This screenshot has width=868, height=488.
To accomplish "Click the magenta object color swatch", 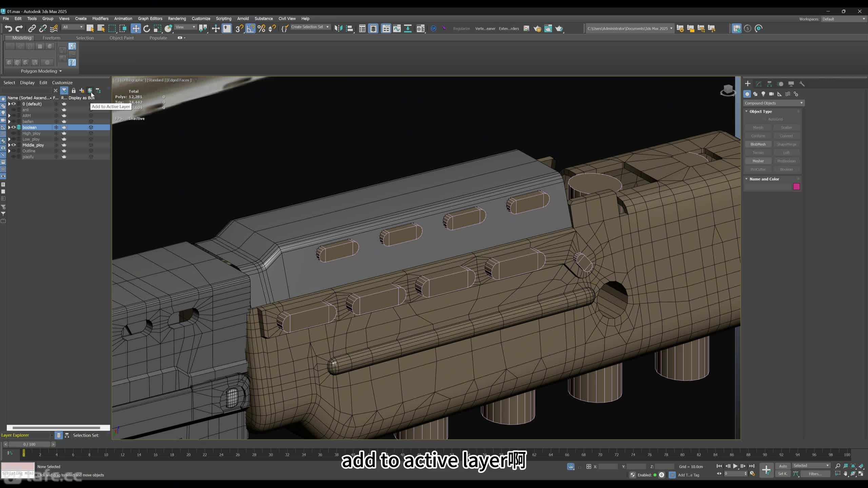I will [x=796, y=187].
